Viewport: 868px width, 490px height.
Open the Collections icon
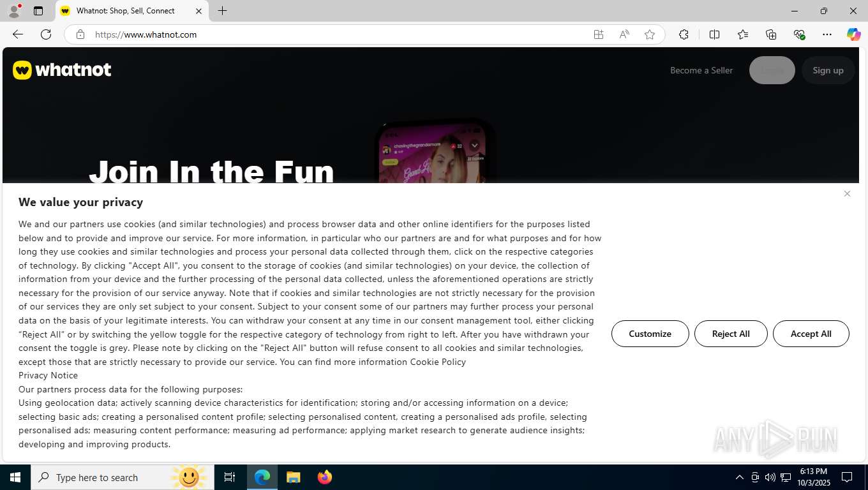tap(771, 34)
